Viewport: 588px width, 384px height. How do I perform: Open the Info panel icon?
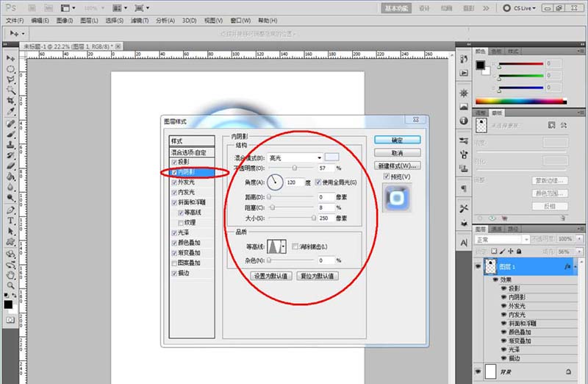click(464, 121)
